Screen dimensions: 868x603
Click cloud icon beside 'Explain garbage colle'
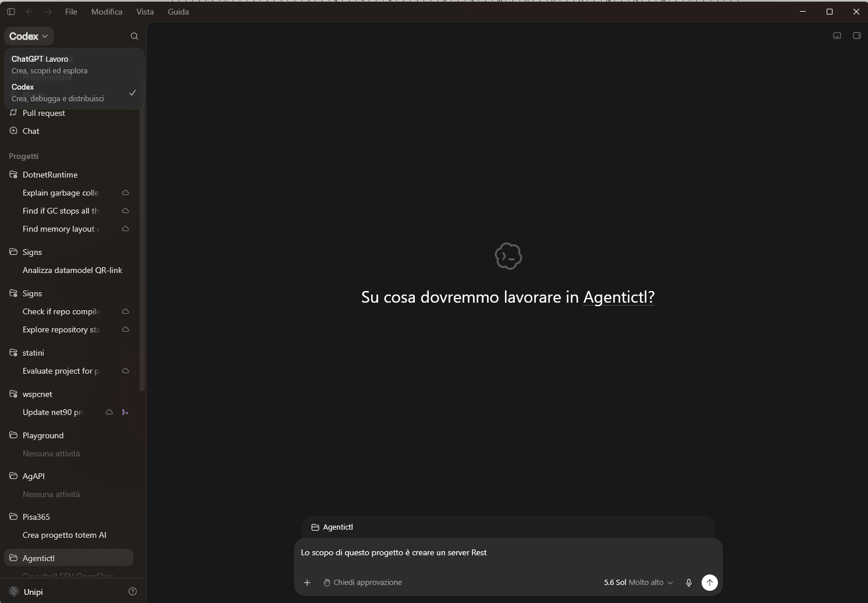tap(125, 193)
